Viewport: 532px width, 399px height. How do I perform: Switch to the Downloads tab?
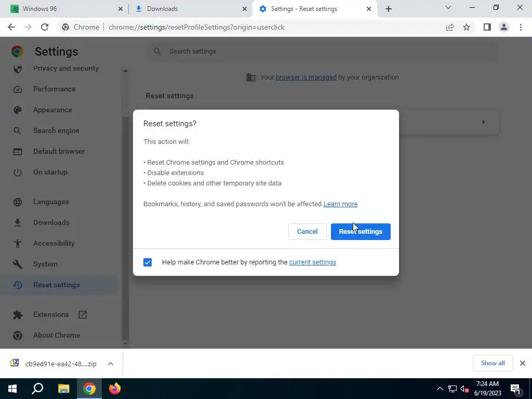pyautogui.click(x=190, y=9)
